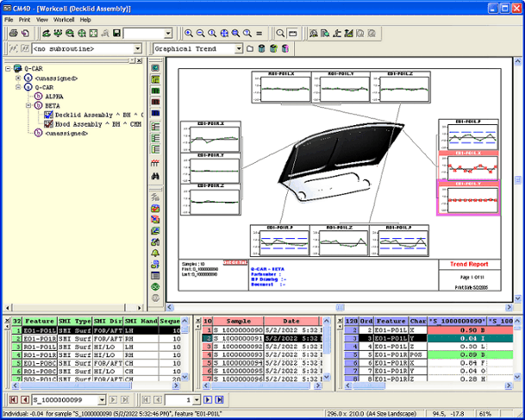
Task: Open the View menu
Action: click(42, 19)
